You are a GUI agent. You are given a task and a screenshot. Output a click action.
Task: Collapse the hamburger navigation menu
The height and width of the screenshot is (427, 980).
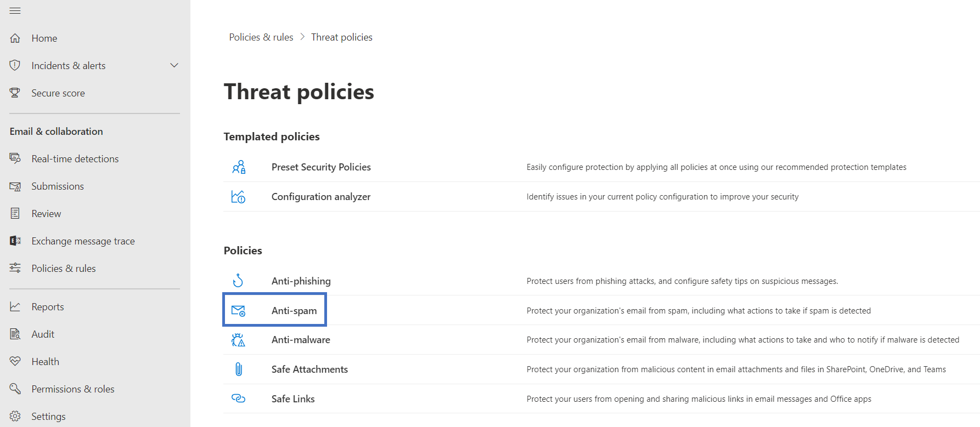[x=15, y=11]
